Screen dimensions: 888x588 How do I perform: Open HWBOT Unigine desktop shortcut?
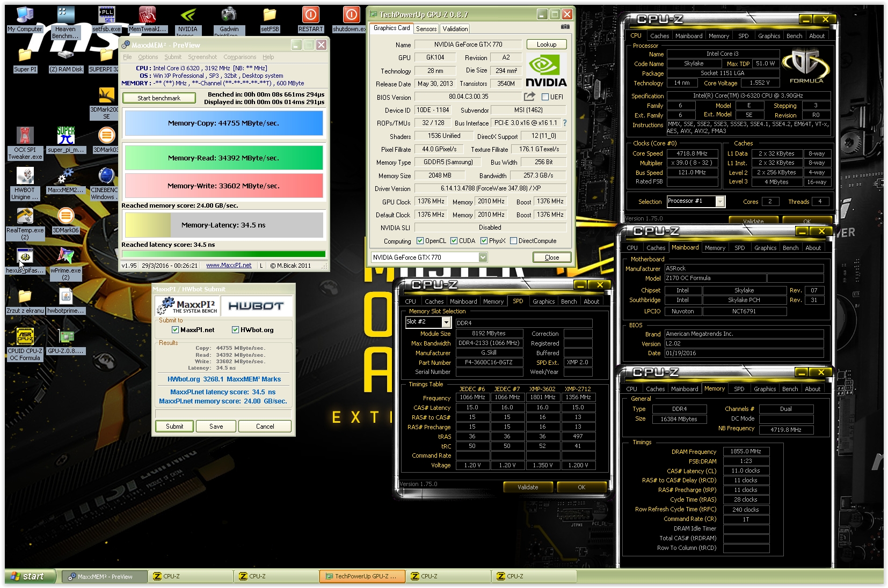click(25, 184)
